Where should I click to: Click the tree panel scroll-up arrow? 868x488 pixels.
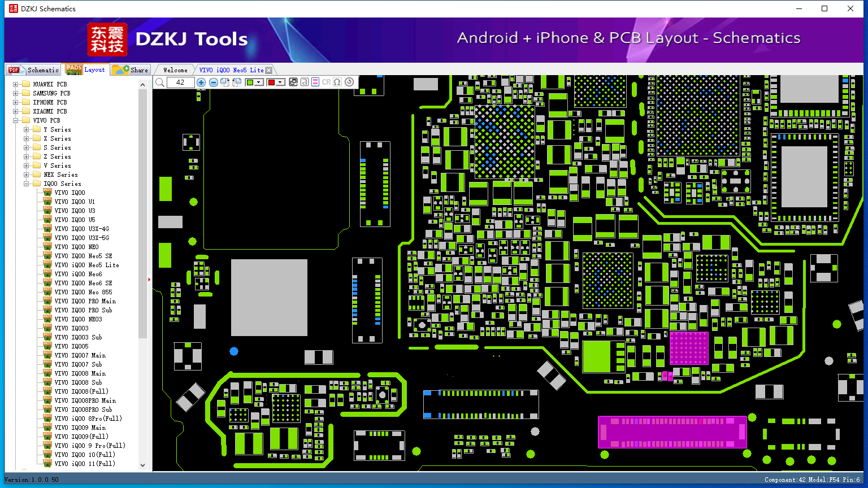[x=142, y=84]
